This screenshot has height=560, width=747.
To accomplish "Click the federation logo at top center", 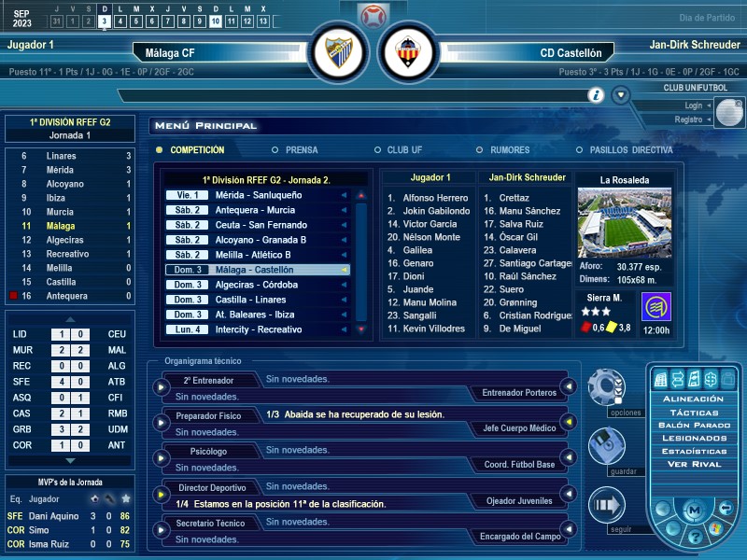I will 373,16.
